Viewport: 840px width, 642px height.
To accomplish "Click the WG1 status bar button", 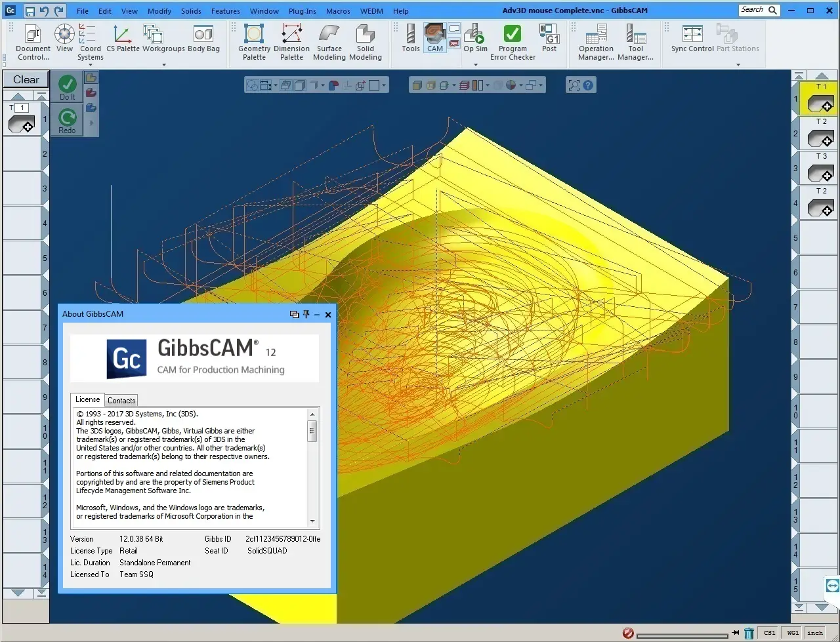I will point(793,633).
